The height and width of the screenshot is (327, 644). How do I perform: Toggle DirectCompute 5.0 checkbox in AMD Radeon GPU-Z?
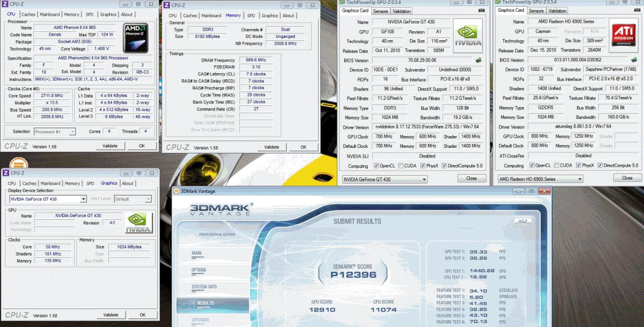pyautogui.click(x=600, y=165)
